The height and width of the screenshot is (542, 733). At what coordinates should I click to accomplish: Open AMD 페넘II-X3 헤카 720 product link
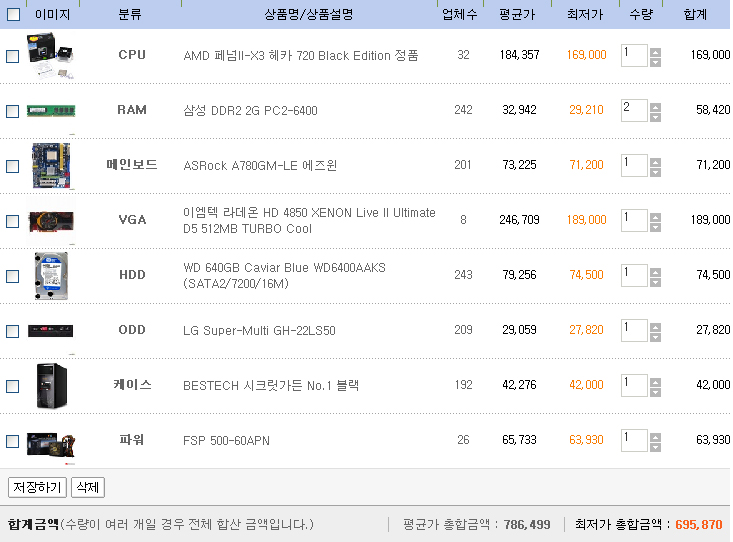tap(301, 56)
